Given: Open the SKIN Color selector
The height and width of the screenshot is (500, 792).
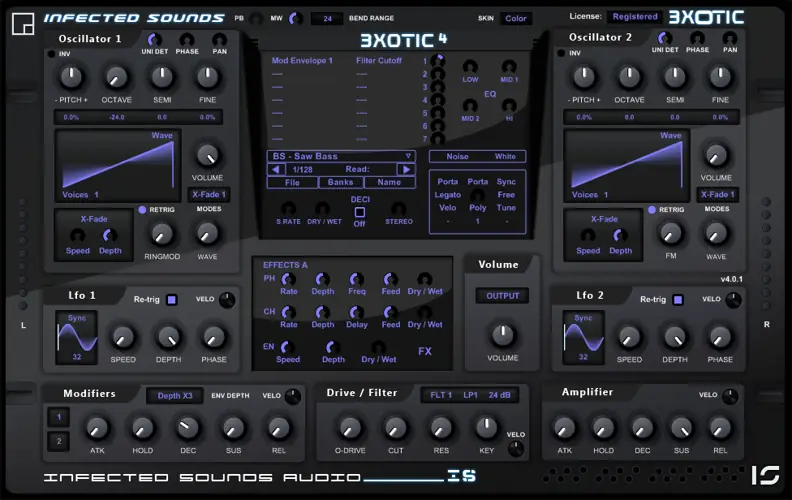Looking at the screenshot, I should [515, 18].
